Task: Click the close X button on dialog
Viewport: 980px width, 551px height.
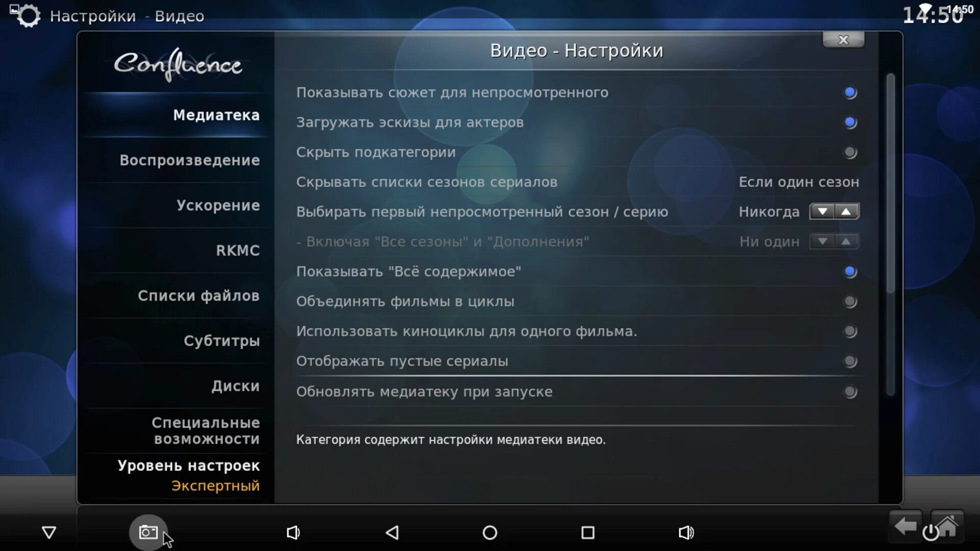Action: tap(842, 39)
